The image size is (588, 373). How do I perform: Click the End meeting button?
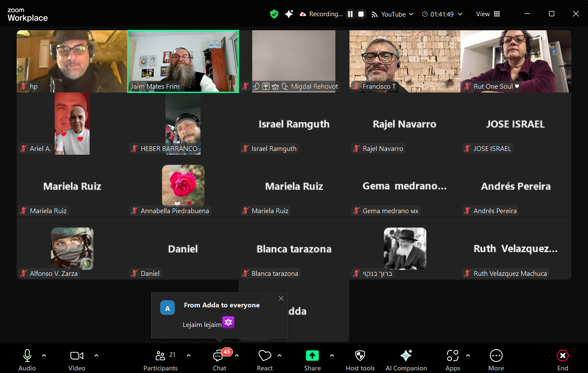click(x=562, y=360)
